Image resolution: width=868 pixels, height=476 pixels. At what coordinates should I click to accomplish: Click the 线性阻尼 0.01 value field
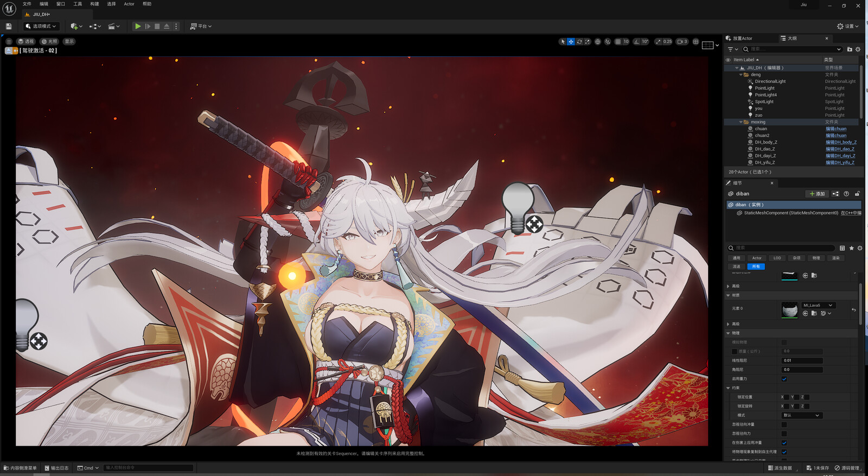click(x=802, y=360)
